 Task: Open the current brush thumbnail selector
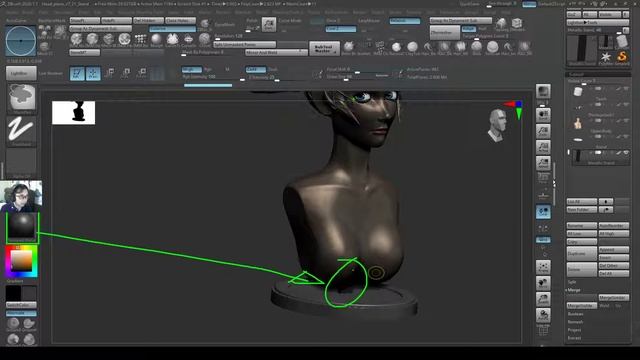tap(22, 98)
